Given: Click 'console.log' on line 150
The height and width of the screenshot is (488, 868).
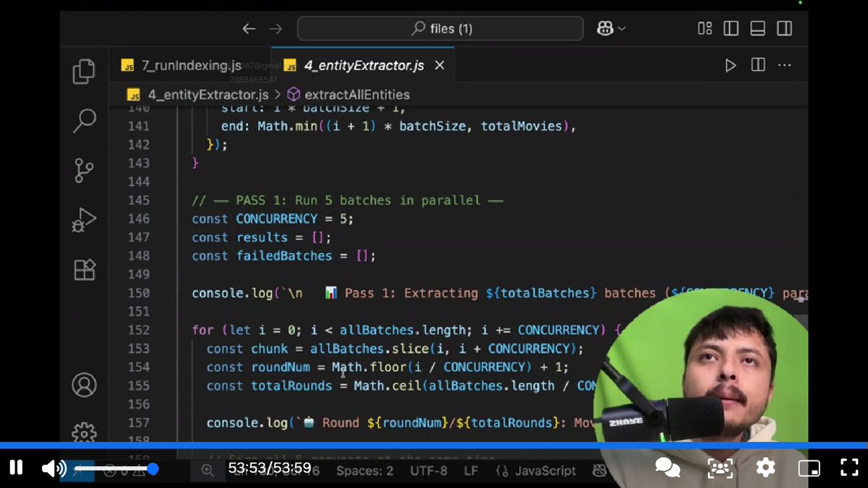Looking at the screenshot, I should [232, 293].
